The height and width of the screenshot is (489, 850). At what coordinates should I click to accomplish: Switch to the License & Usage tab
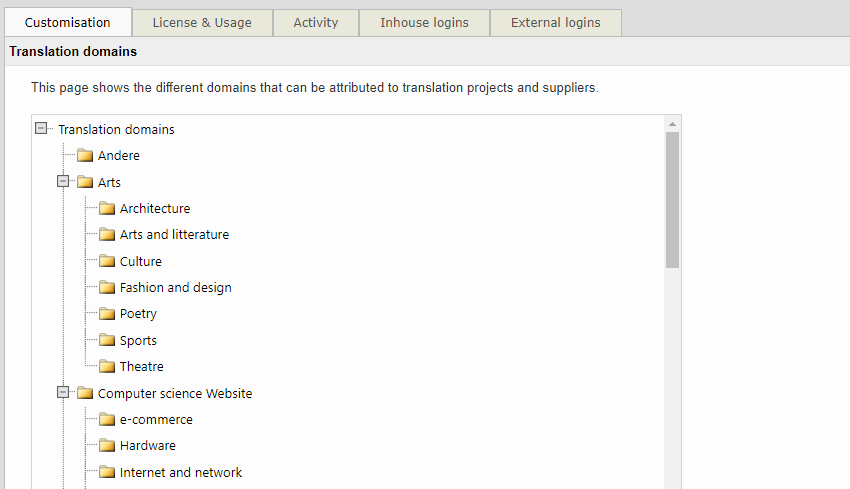203,23
